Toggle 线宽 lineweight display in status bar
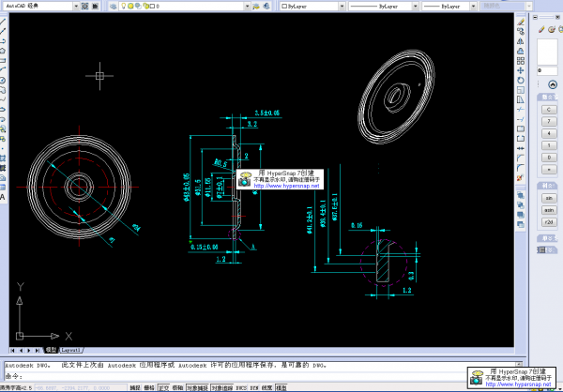 pos(266,387)
